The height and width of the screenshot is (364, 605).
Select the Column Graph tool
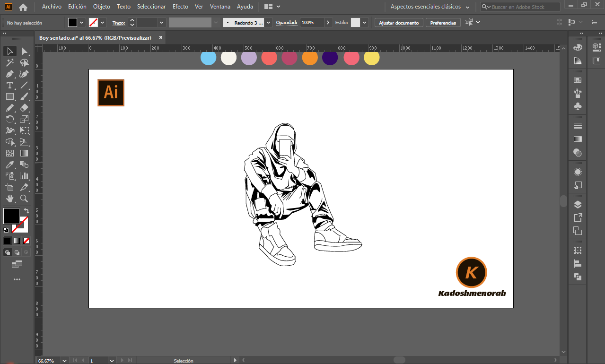coord(25,176)
